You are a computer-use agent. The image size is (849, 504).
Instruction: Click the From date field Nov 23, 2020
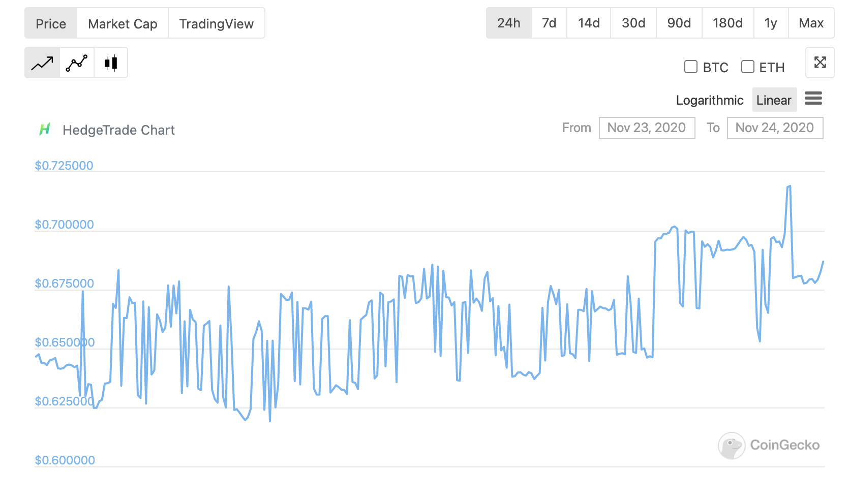point(647,128)
